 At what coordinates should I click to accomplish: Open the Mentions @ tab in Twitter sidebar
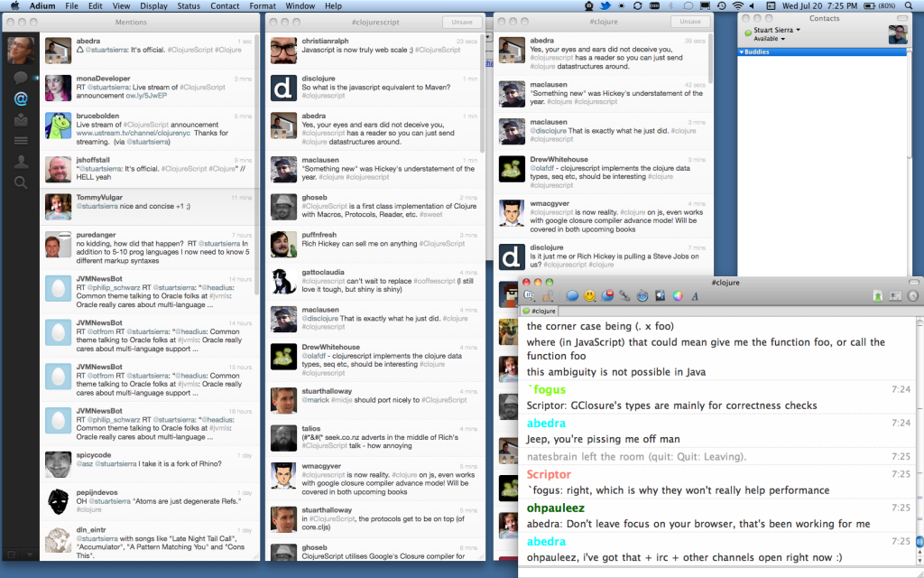point(20,98)
